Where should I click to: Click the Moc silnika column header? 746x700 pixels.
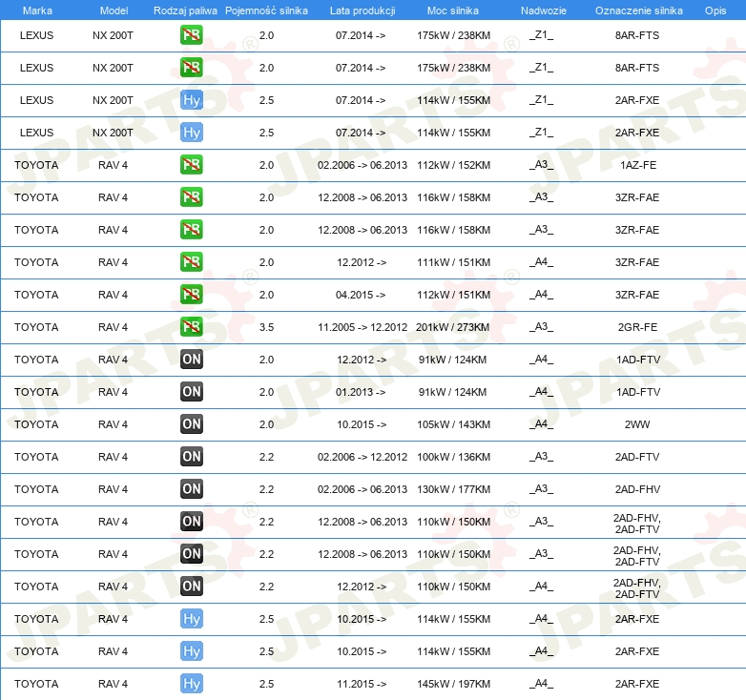point(453,10)
